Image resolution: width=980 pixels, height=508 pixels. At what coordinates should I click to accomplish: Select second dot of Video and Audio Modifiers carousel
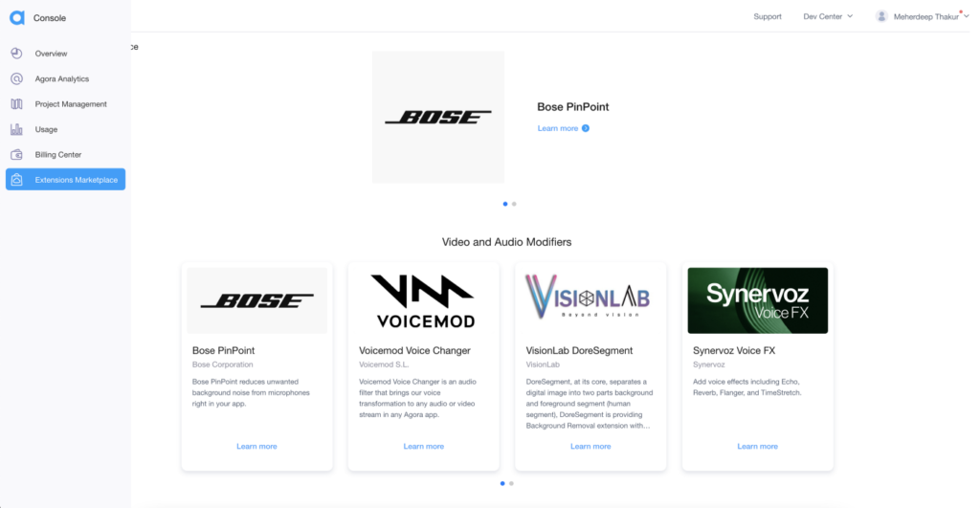point(511,483)
